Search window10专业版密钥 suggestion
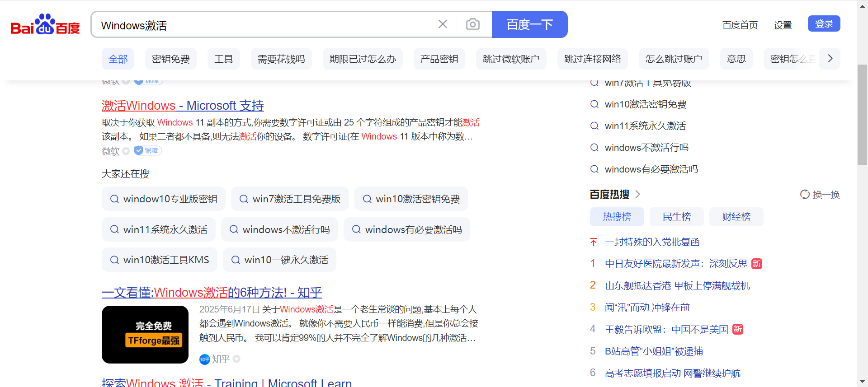868x387 pixels. (x=164, y=199)
